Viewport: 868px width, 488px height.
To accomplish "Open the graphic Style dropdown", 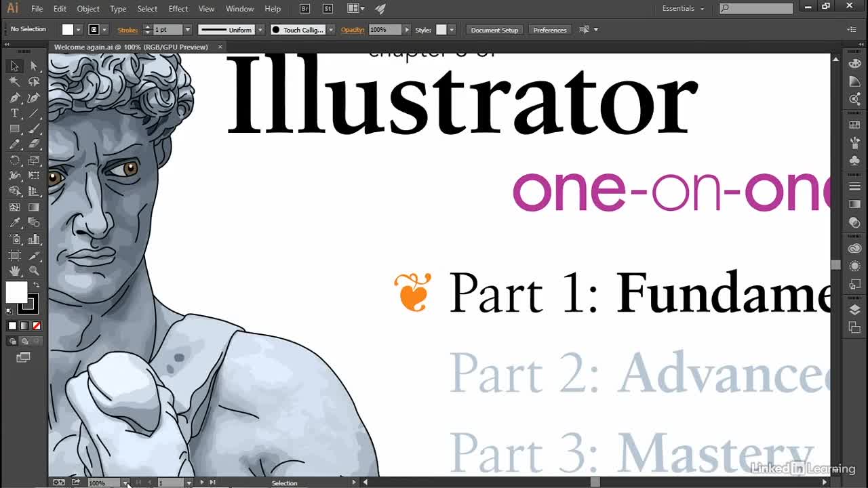I will 452,30.
